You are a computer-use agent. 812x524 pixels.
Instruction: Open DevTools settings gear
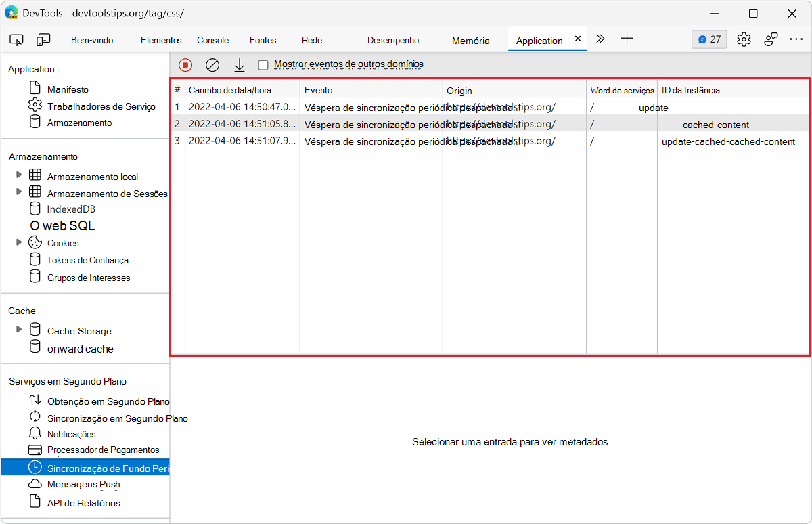click(744, 39)
